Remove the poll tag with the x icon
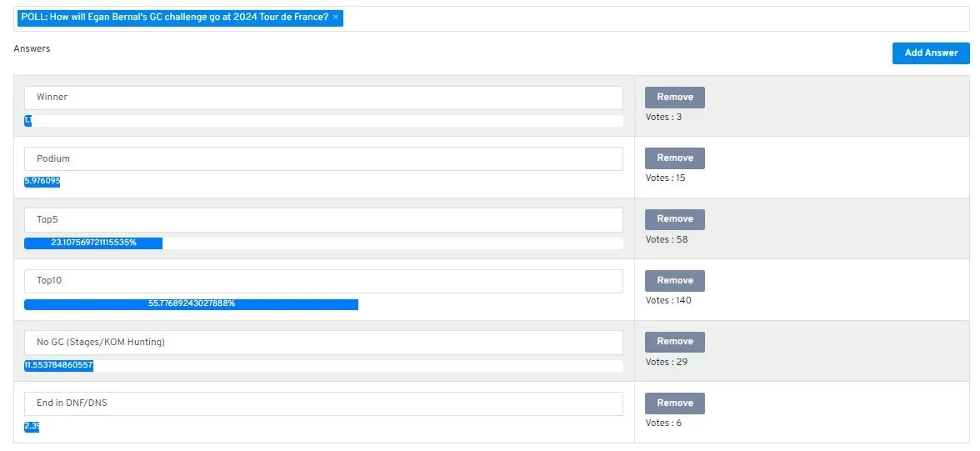 click(x=335, y=18)
